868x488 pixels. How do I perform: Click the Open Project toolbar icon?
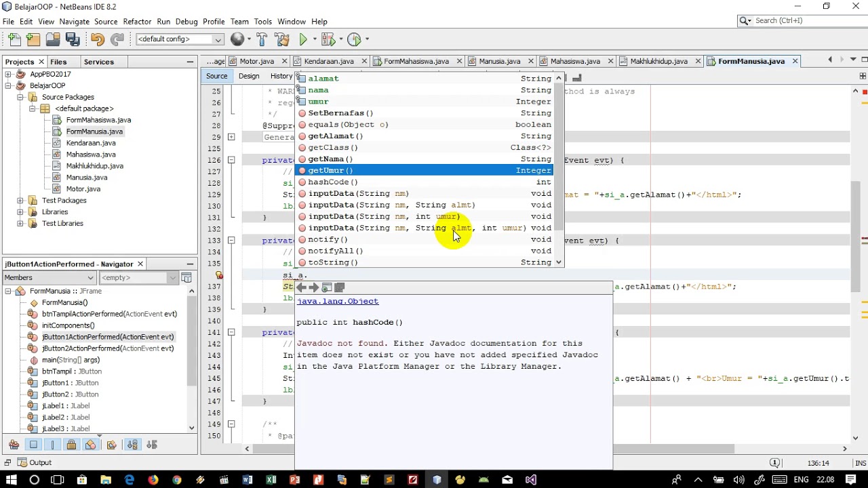53,39
